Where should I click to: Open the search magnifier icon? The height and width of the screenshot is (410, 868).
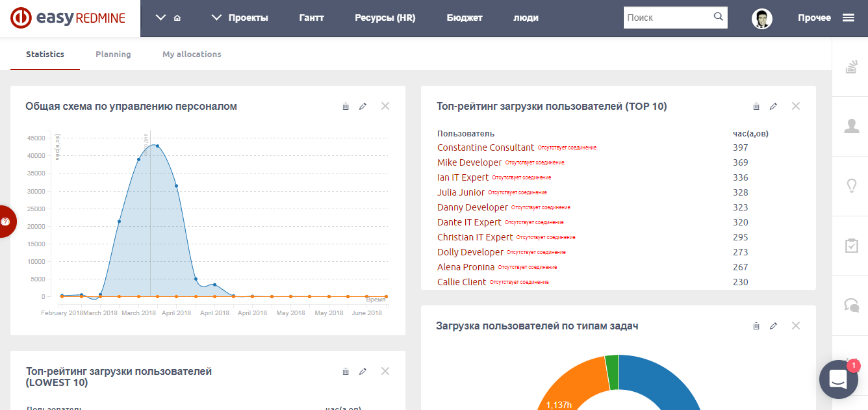pos(719,17)
